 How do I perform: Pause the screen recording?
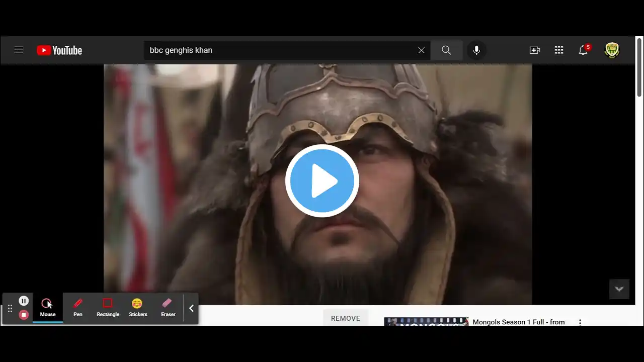click(x=24, y=301)
